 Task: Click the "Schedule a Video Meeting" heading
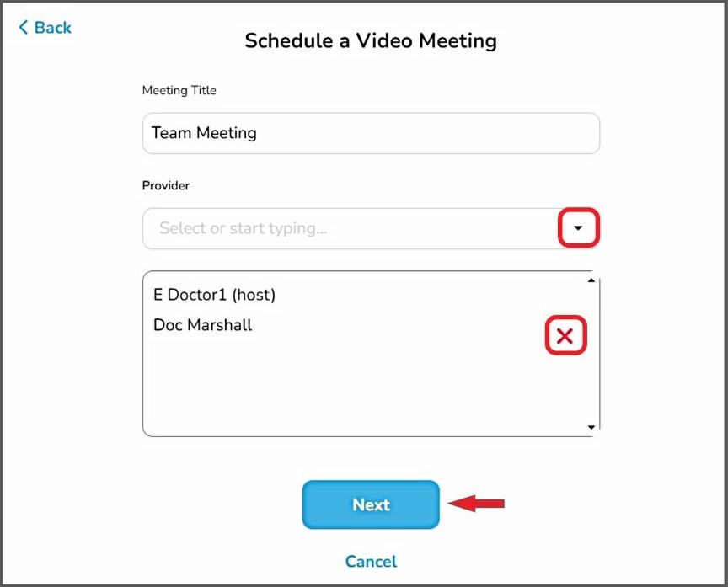point(371,40)
